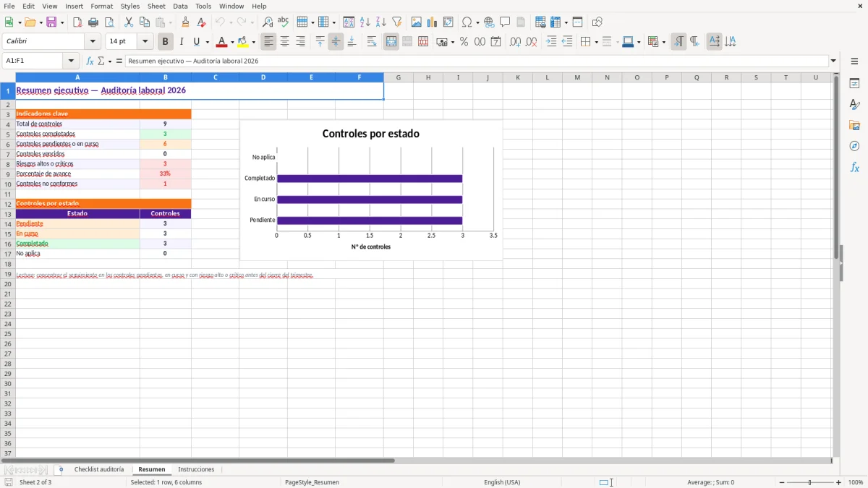Image resolution: width=868 pixels, height=488 pixels.
Task: Apply the red font color swatch
Action: point(223,42)
